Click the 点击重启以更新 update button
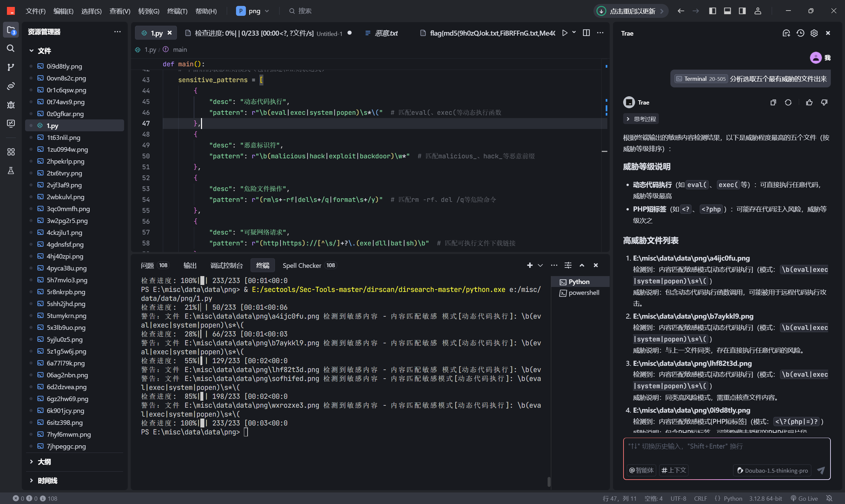The image size is (845, 504). click(x=631, y=11)
